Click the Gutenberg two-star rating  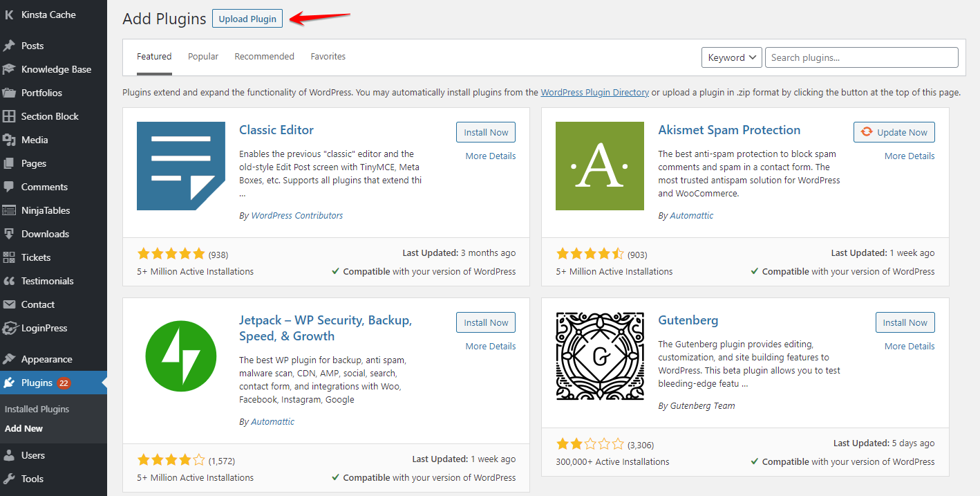click(590, 443)
